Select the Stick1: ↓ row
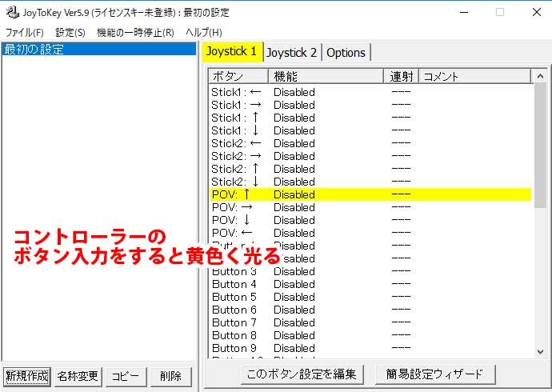 pos(370,130)
